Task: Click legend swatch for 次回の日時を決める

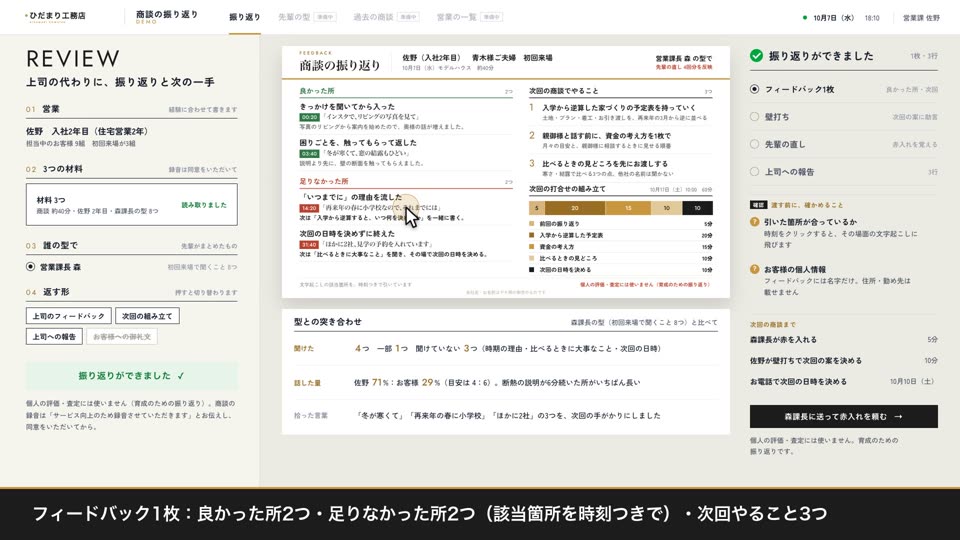Action: click(531, 269)
